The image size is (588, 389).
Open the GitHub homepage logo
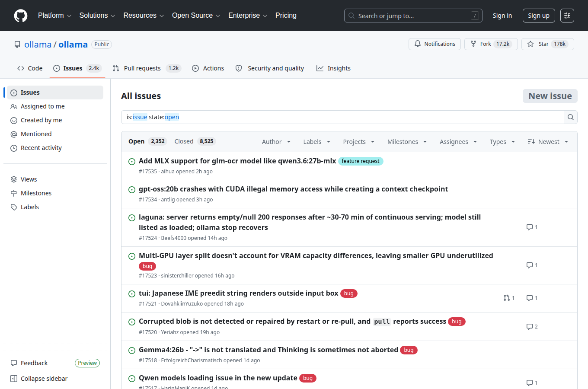click(21, 16)
